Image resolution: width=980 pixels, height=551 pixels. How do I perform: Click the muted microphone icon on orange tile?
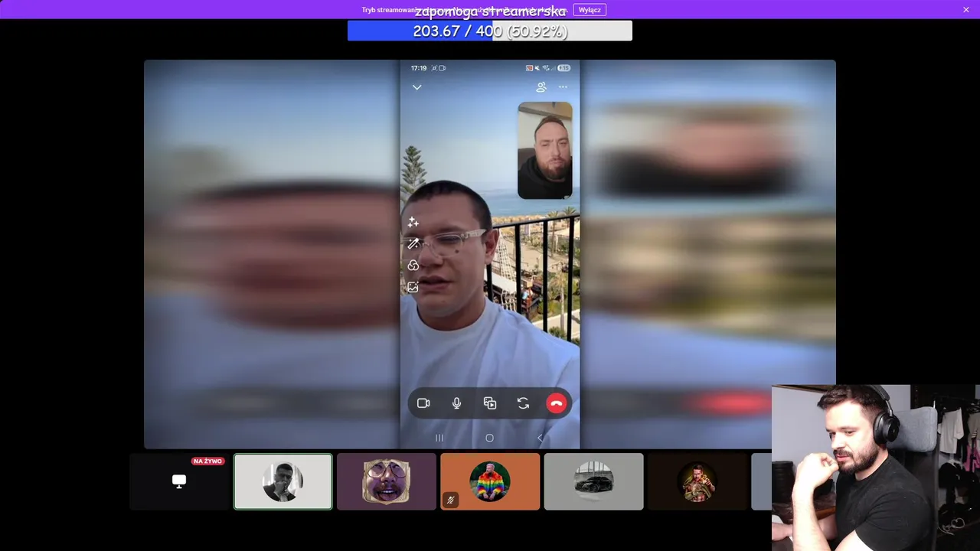click(x=451, y=500)
